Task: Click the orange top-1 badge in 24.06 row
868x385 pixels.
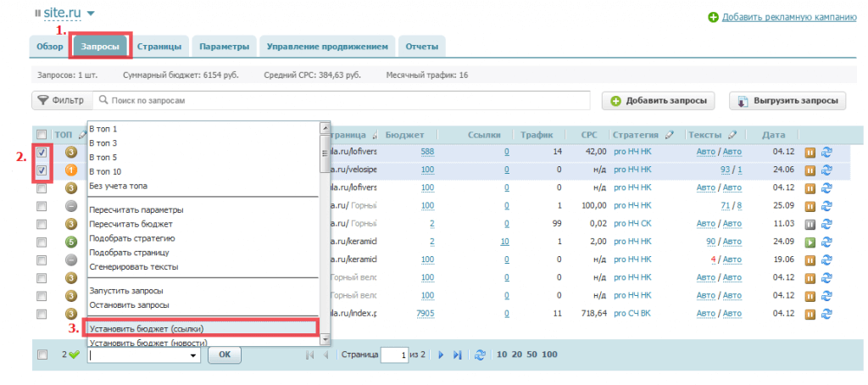Action: coord(71,170)
